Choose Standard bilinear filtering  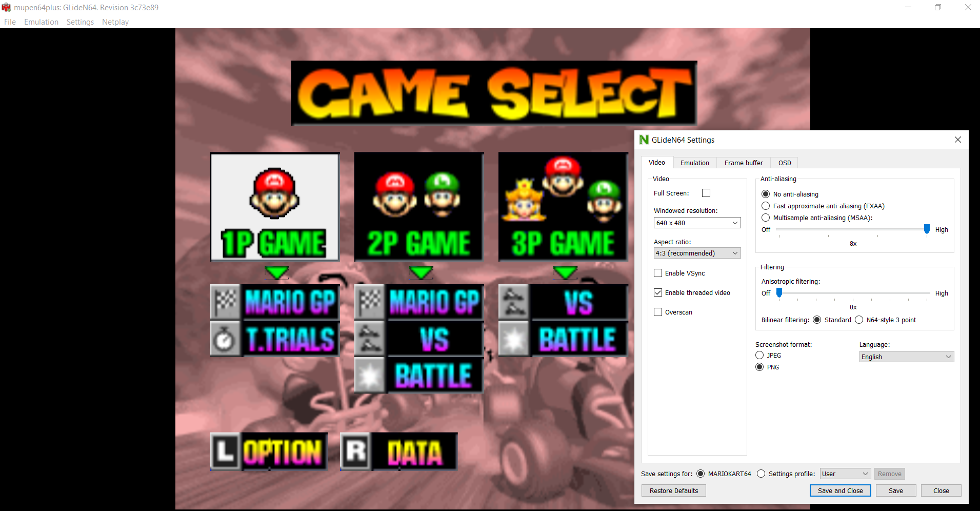click(x=817, y=320)
